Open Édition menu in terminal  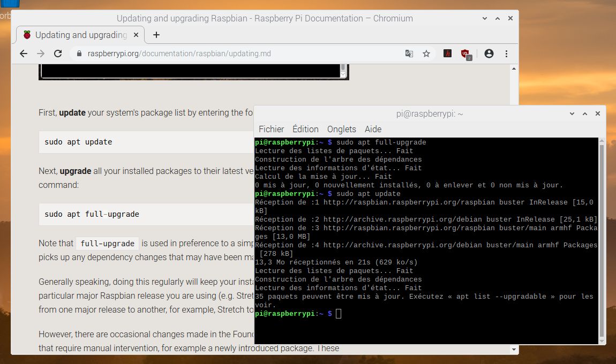[x=305, y=129]
